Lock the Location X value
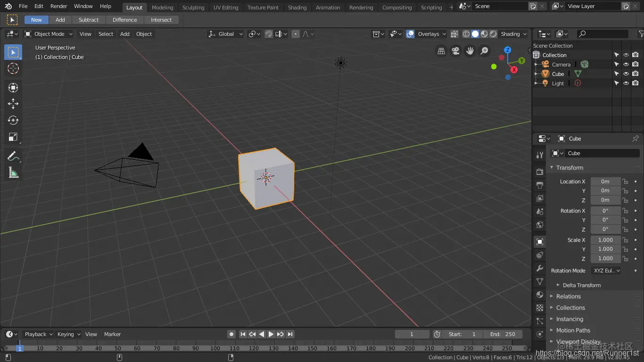 [625, 181]
